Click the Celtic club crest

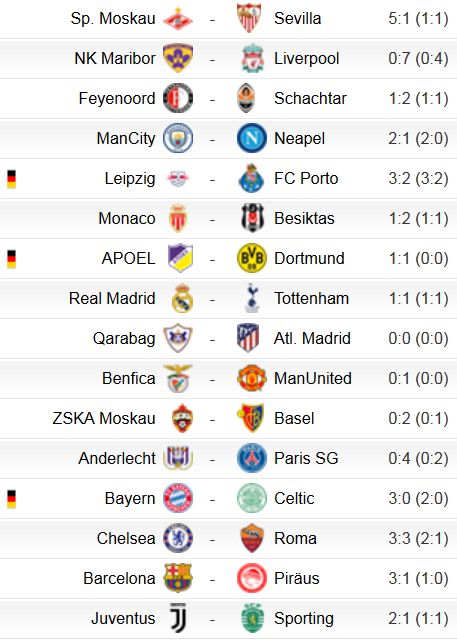(x=252, y=498)
